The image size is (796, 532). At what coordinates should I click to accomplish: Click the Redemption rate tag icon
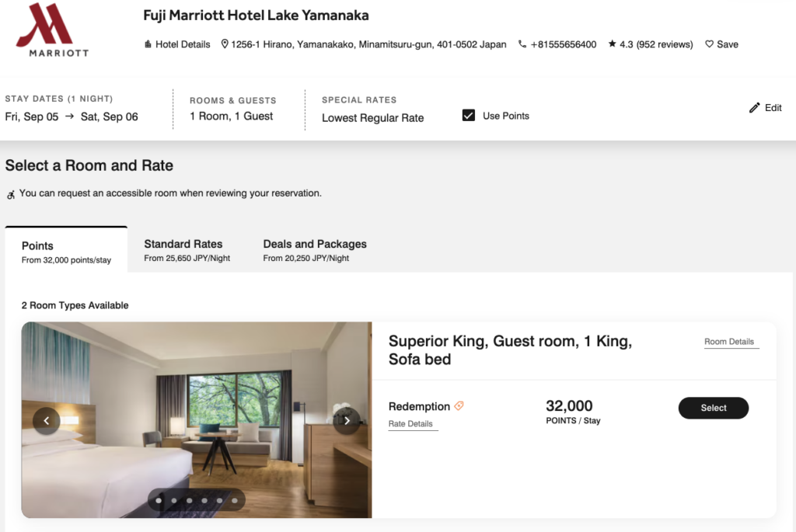point(459,406)
